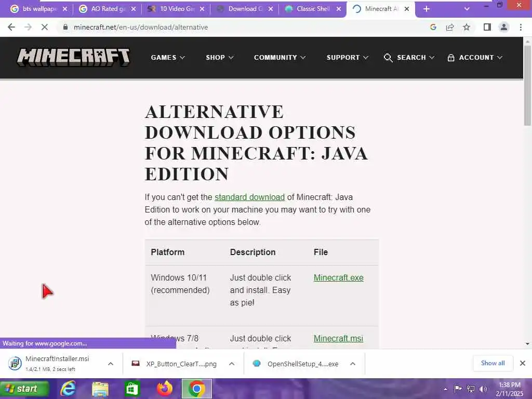
Task: Launch Firefox from the taskbar
Action: tap(165, 389)
